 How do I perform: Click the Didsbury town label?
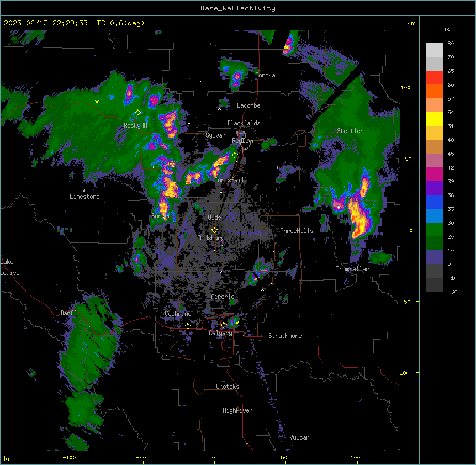tap(211, 238)
